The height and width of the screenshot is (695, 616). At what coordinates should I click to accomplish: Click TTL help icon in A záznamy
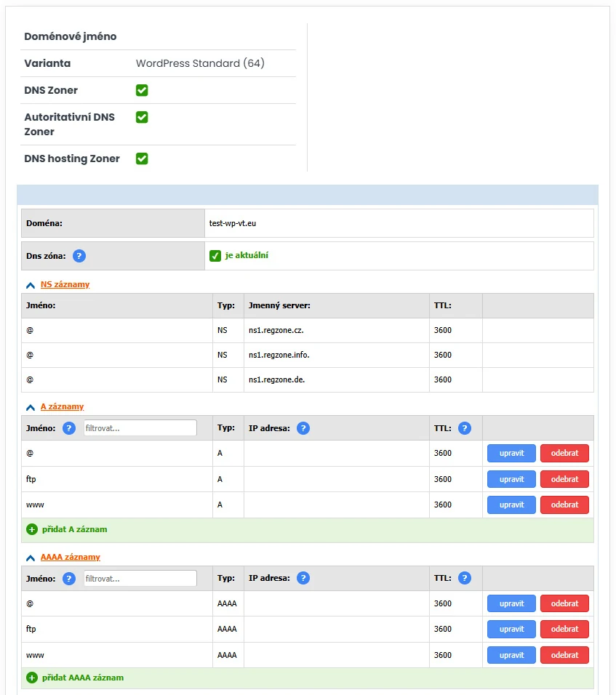pos(465,428)
